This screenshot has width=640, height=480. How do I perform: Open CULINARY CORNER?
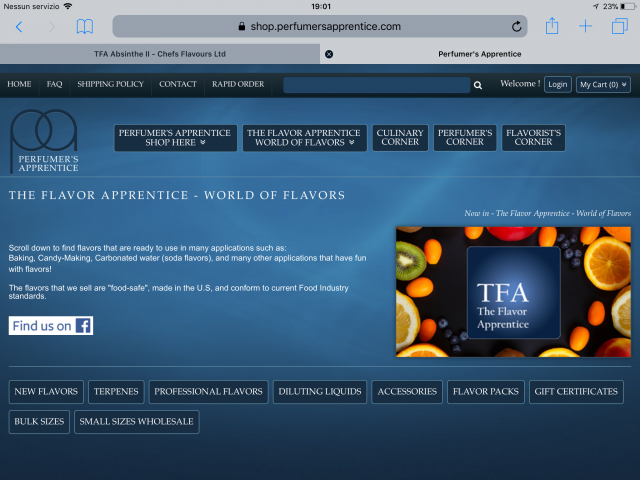pyautogui.click(x=400, y=138)
